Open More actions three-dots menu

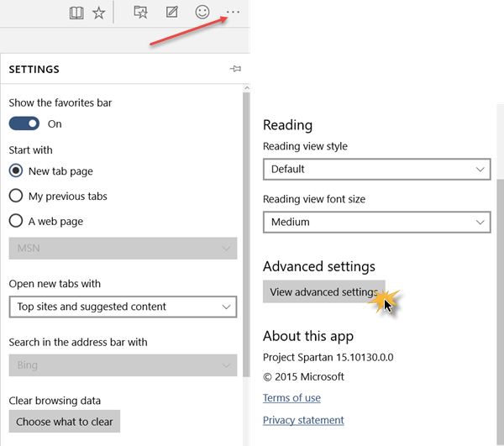233,13
